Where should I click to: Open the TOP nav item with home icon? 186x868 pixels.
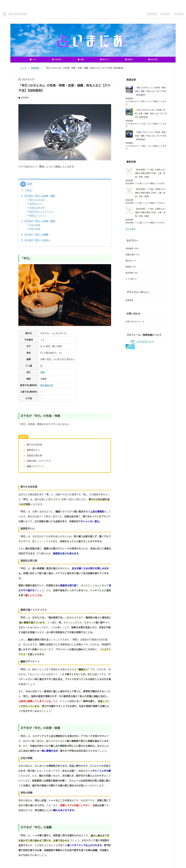coord(33,59)
